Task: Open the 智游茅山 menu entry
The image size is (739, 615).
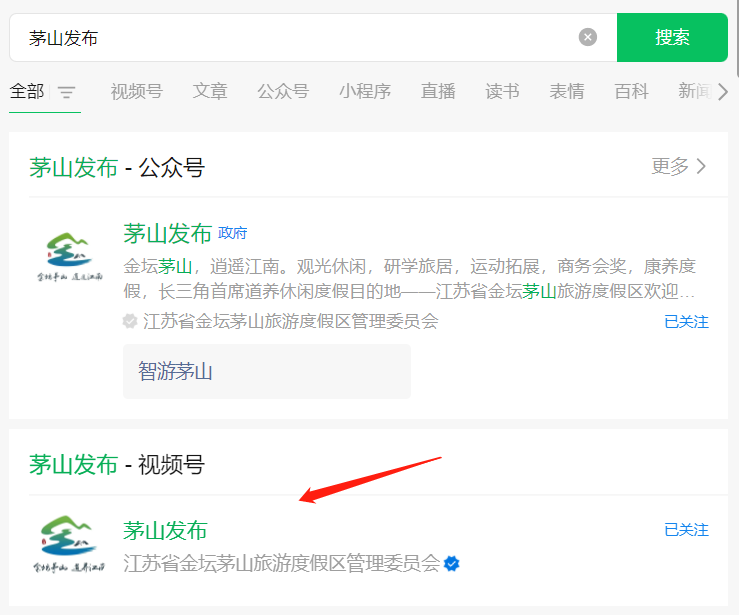Action: tap(267, 371)
